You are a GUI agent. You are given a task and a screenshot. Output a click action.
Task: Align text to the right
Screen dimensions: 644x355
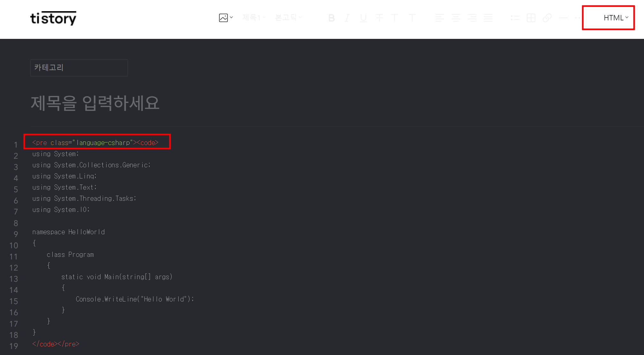tap(472, 18)
